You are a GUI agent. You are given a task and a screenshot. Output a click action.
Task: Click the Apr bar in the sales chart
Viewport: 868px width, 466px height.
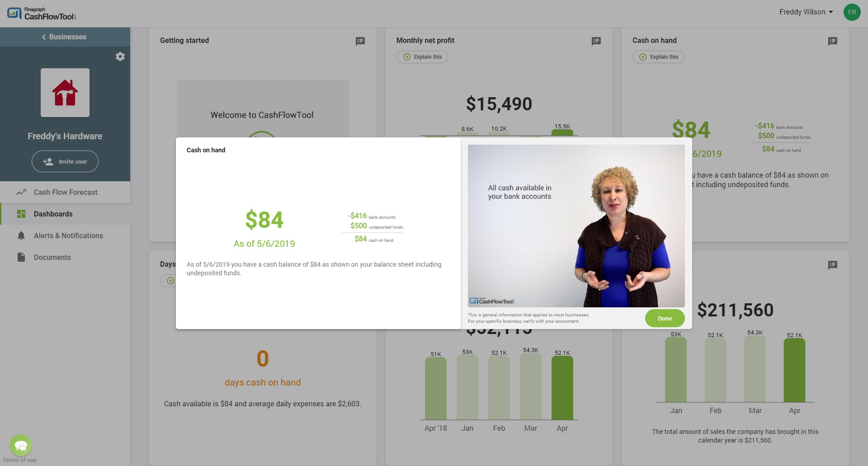coord(794,370)
